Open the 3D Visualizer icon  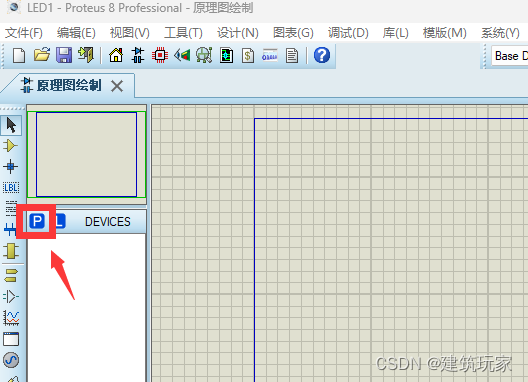tap(182, 55)
